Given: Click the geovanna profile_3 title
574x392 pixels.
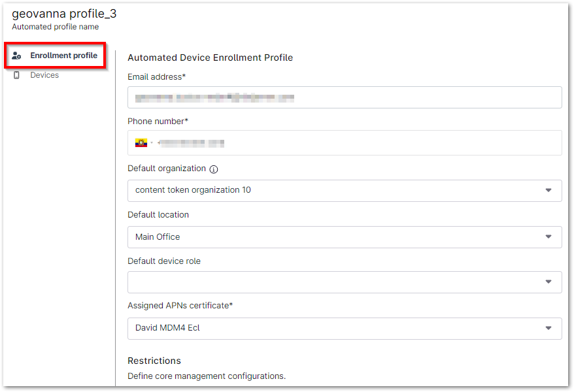Looking at the screenshot, I should tap(63, 13).
